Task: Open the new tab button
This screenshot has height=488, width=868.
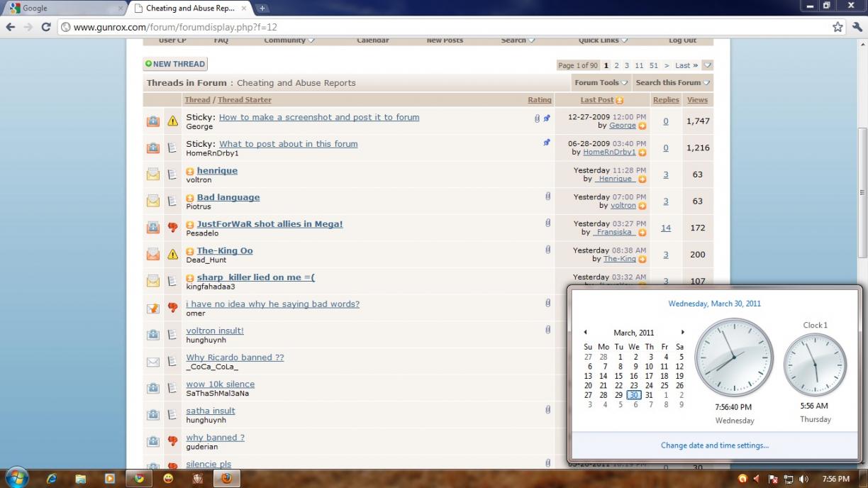Action: [x=262, y=9]
